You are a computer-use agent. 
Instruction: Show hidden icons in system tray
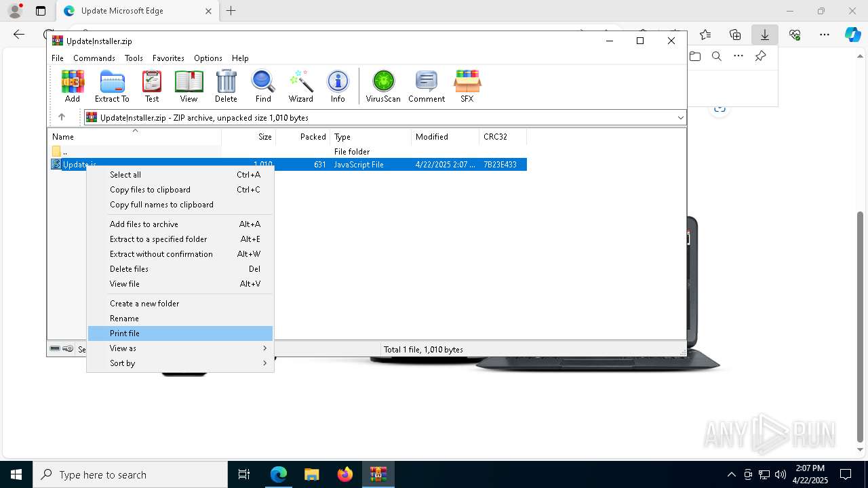[731, 474]
